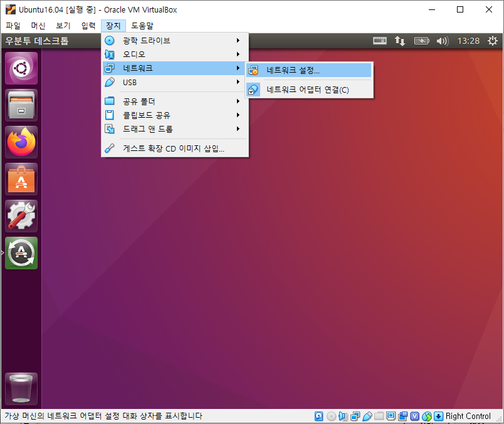Open the Trash from launcher
The height and width of the screenshot is (424, 504).
pyautogui.click(x=21, y=389)
